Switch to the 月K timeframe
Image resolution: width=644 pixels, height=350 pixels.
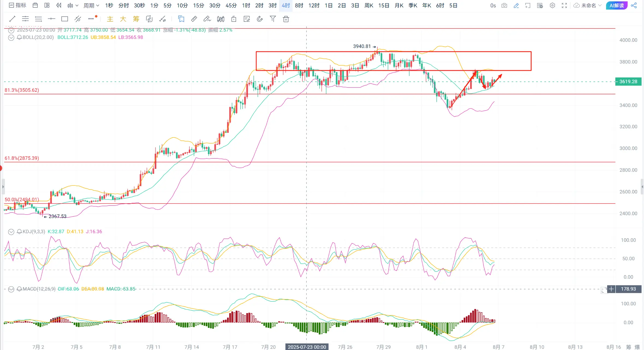point(399,5)
